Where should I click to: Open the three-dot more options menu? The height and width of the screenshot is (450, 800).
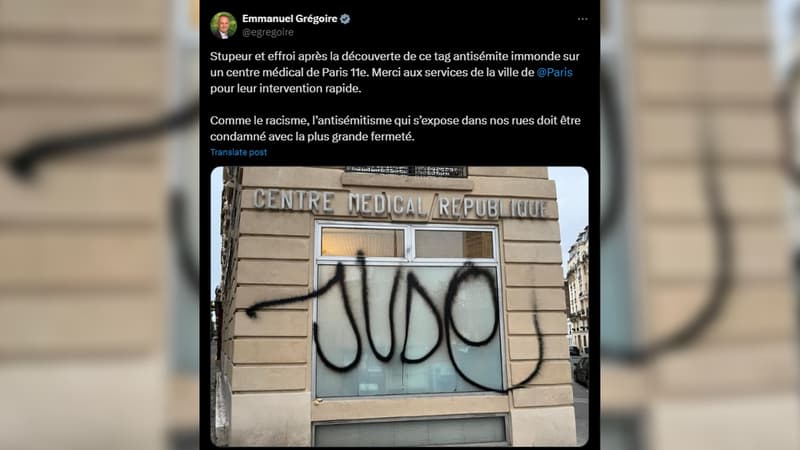(x=582, y=19)
